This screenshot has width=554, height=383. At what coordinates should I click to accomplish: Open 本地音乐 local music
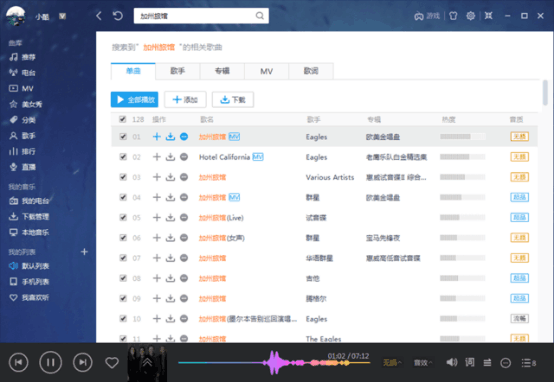coord(29,232)
